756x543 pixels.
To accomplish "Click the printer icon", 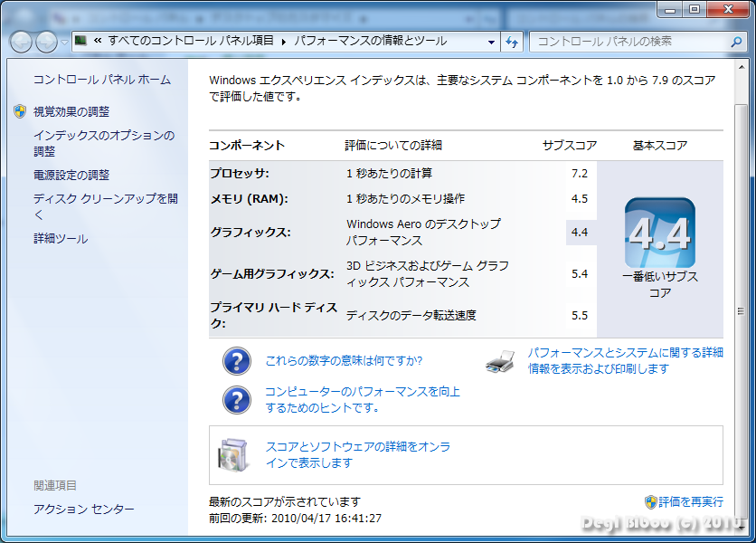I will [500, 361].
